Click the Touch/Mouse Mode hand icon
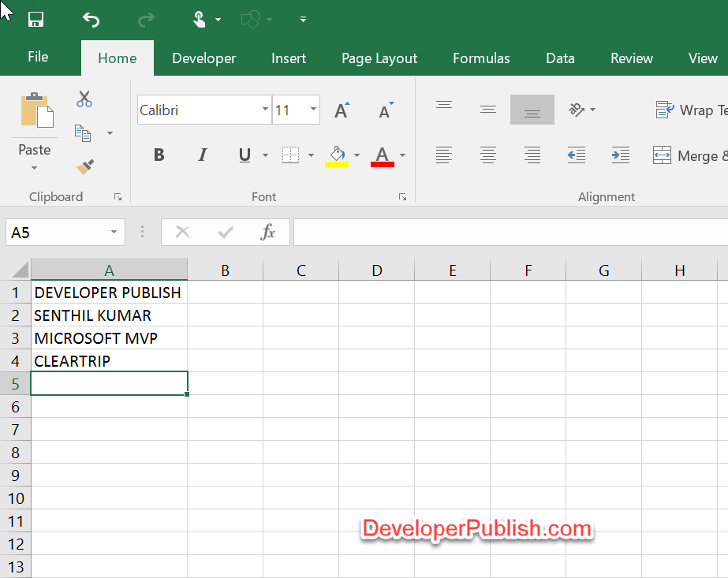Screen dimensions: 728x578 [200, 20]
